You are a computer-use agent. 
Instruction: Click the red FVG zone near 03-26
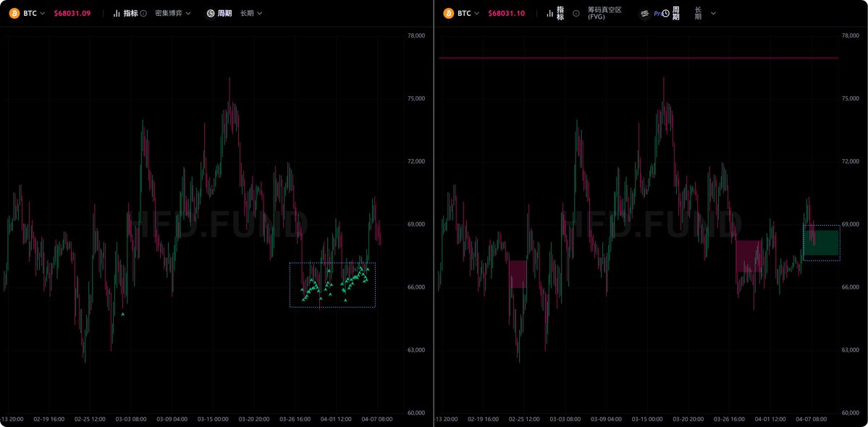[749, 256]
